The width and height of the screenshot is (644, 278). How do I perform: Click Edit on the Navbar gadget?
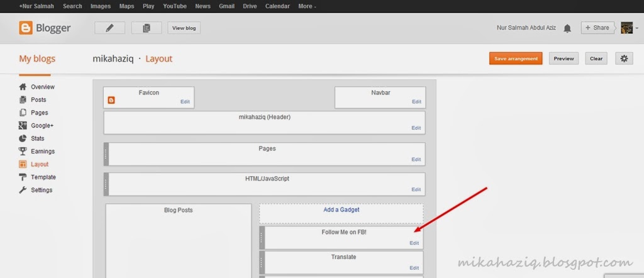[x=416, y=102]
